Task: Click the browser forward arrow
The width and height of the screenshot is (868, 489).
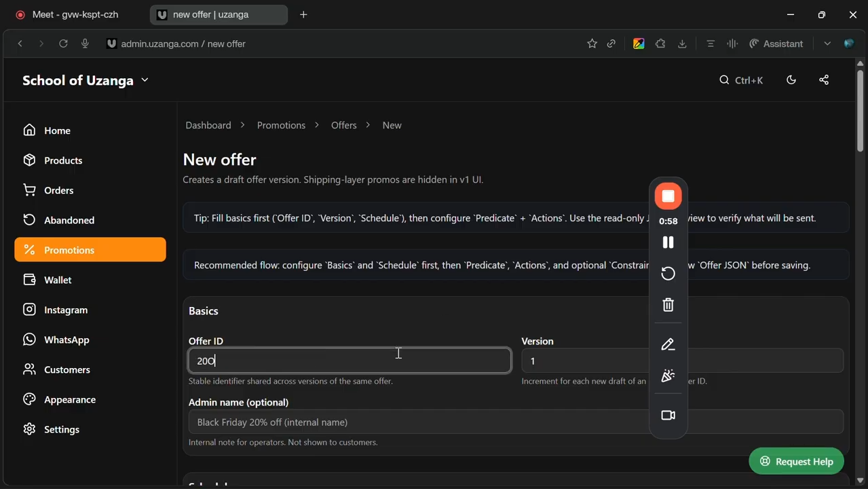Action: (41, 43)
